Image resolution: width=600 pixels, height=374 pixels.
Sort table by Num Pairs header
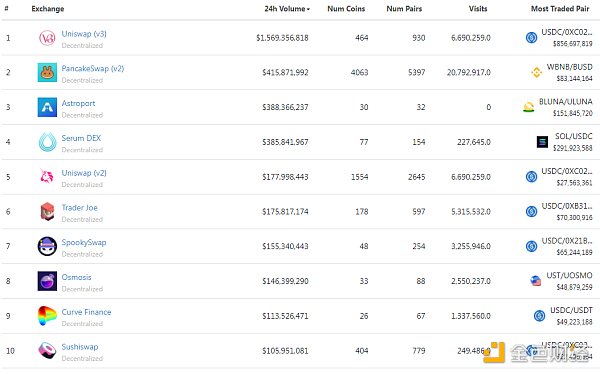(404, 9)
